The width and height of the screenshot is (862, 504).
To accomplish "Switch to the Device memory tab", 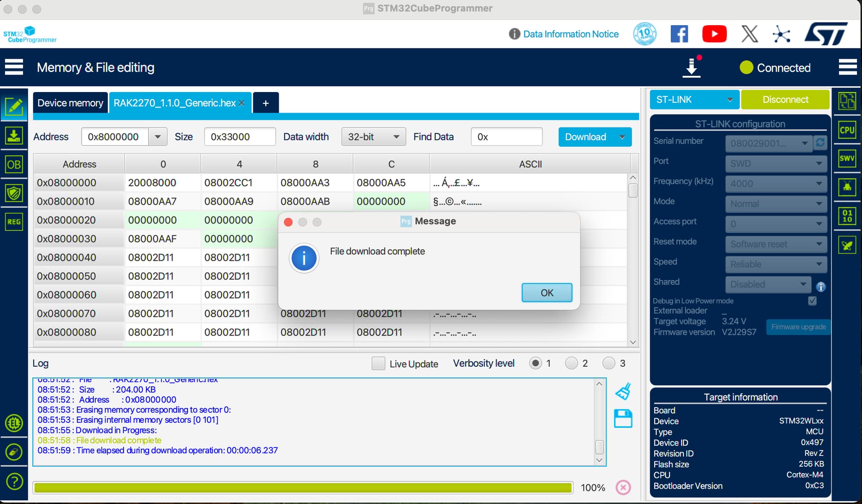I will (x=70, y=103).
